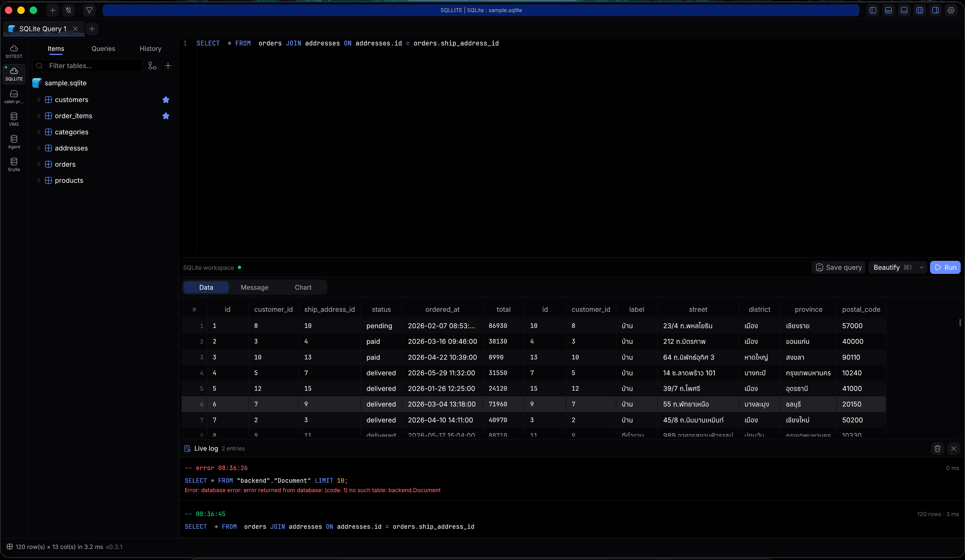Expand the order_items table chevron
965x560 pixels.
[x=39, y=116]
